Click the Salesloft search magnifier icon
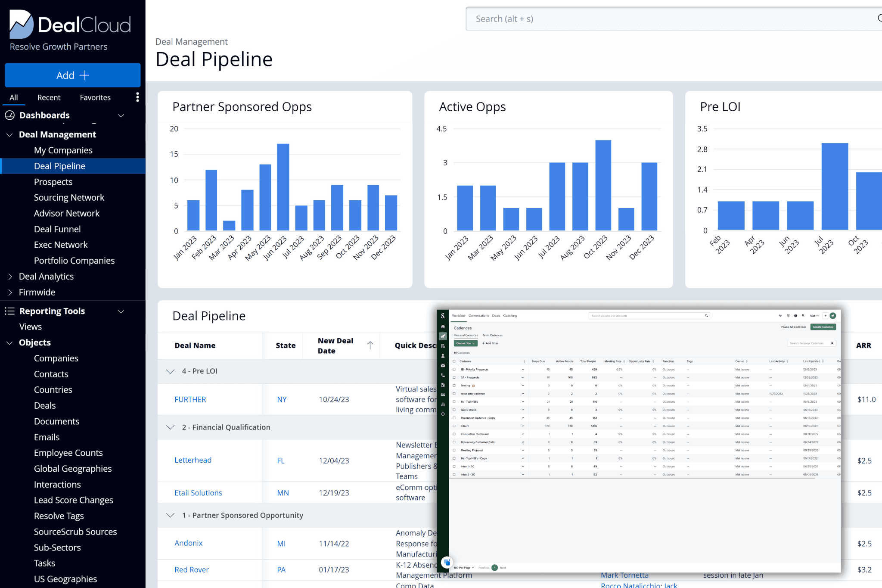The height and width of the screenshot is (588, 882). click(x=706, y=316)
